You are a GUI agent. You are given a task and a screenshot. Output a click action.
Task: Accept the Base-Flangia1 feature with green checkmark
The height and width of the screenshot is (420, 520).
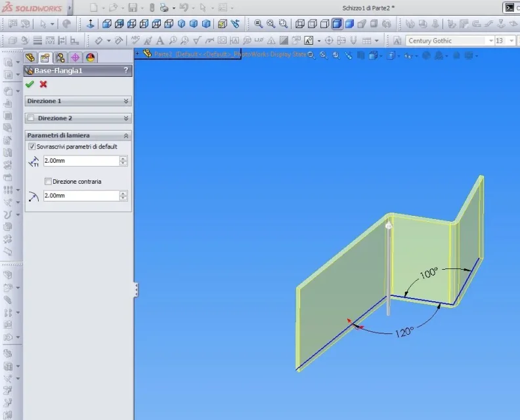click(30, 84)
